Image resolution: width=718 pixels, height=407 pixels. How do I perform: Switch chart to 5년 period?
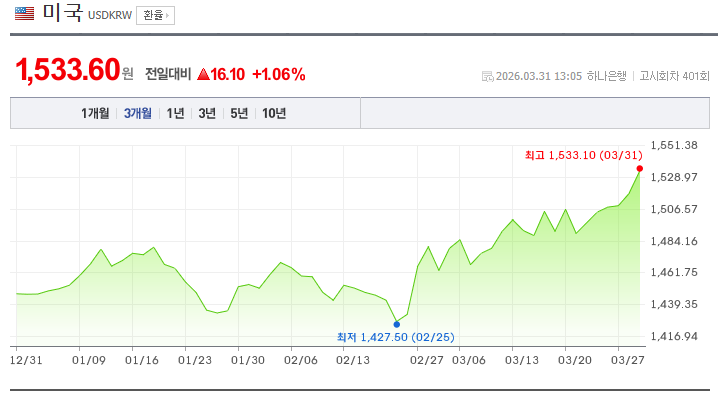coord(239,113)
